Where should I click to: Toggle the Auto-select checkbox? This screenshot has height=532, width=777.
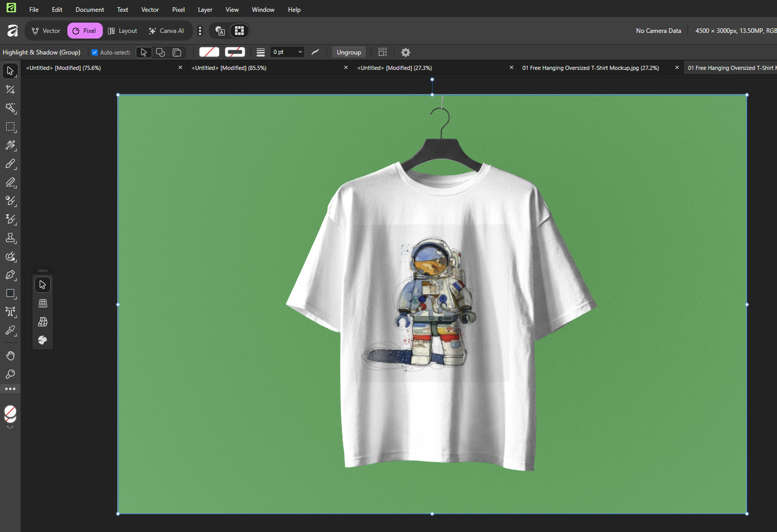point(94,52)
